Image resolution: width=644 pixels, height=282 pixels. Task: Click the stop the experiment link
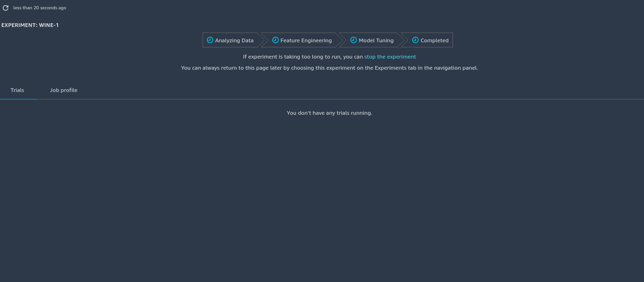pos(390,57)
